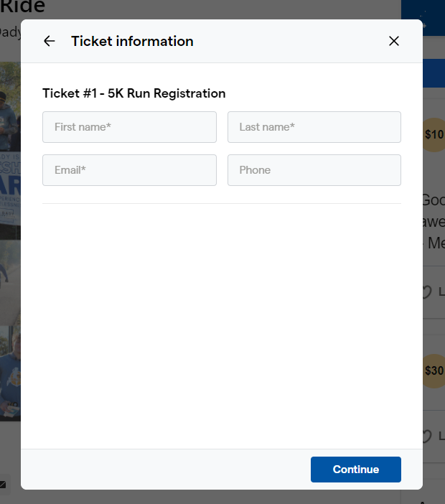Click into the Email field
The height and width of the screenshot is (504, 445).
coord(129,170)
